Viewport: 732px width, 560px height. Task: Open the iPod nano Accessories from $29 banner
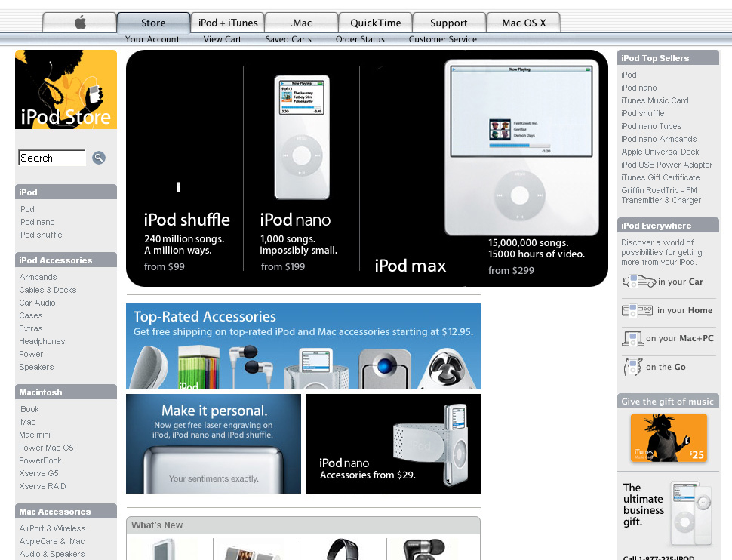tap(393, 444)
